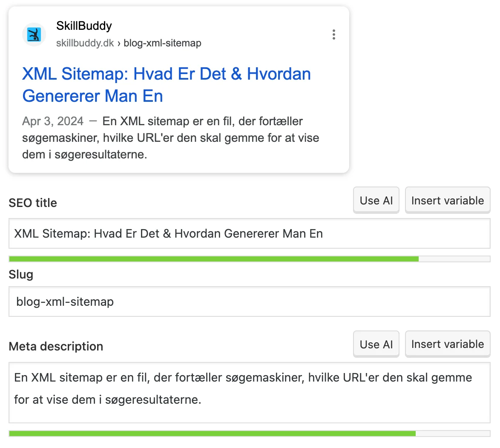Click the Meta description section heading
Screen dimensions: 500x448
[x=56, y=346]
